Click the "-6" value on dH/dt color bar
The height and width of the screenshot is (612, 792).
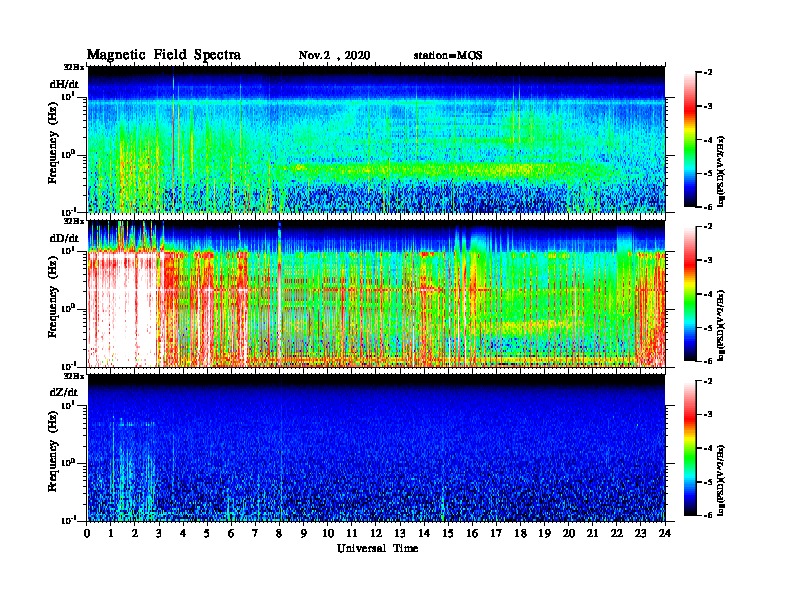tap(708, 207)
